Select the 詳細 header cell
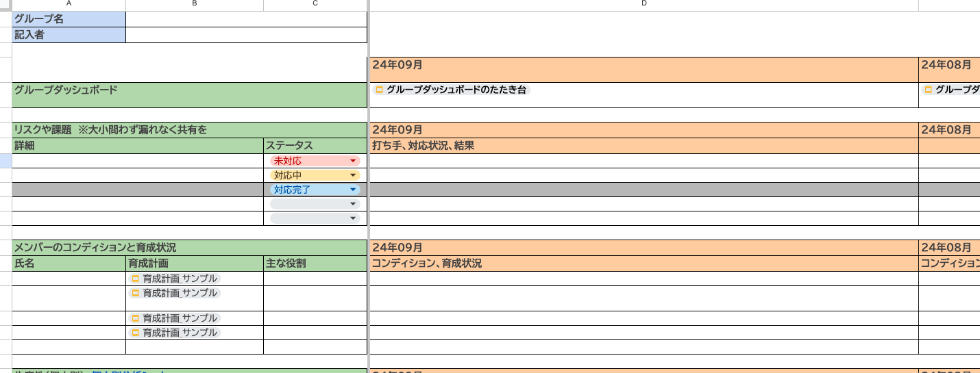980x373 pixels. click(x=138, y=146)
